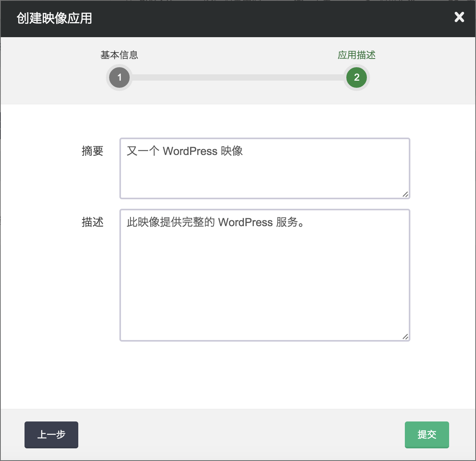Viewport: 476px width, 461px height.
Task: Click the numeral 1 inside the step indicator
Action: point(119,77)
